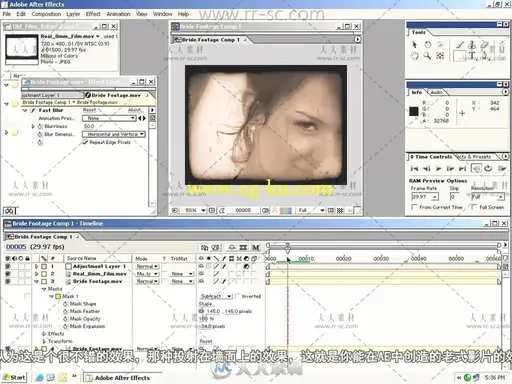Open the Layer menu
The image size is (512, 384).
tap(73, 14)
